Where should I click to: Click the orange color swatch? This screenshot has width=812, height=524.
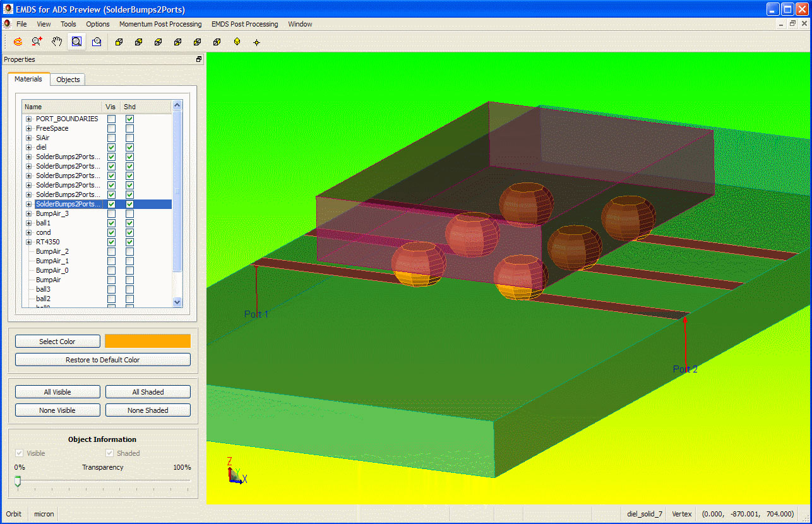(147, 341)
